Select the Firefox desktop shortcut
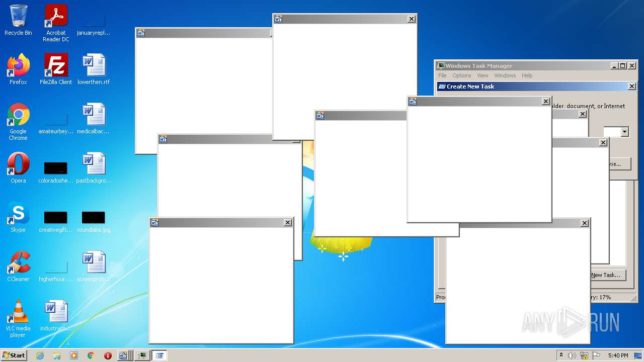 coord(18,69)
